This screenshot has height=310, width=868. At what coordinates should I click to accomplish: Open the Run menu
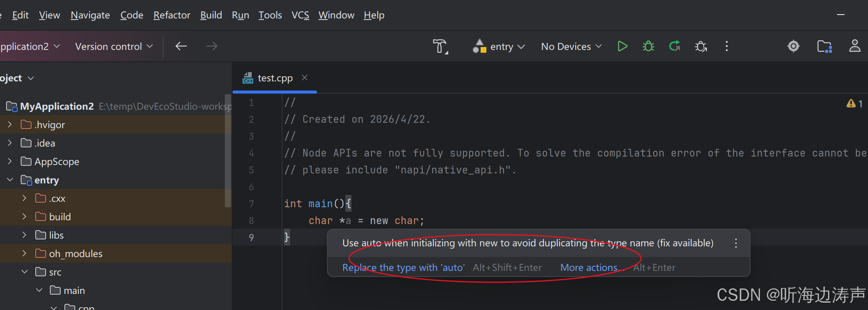tap(241, 15)
